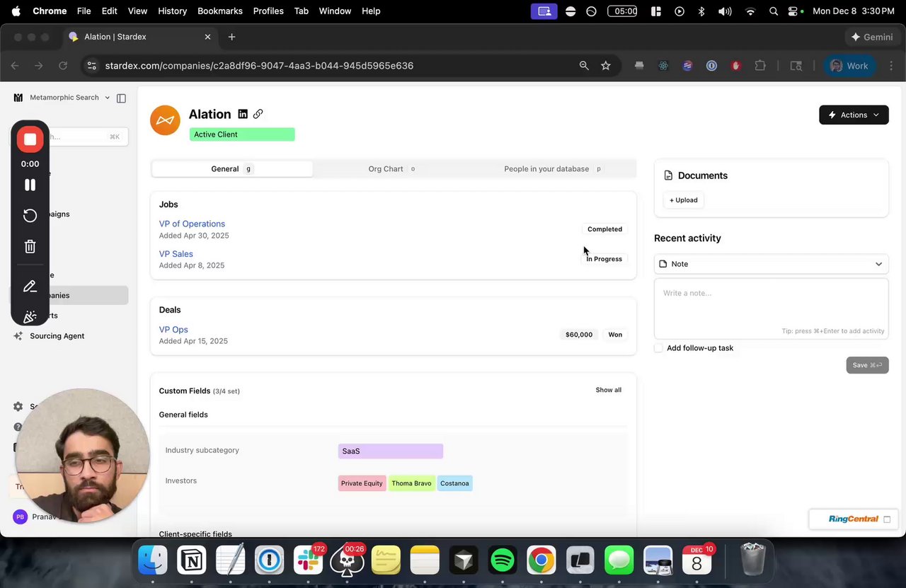
Task: Expand the Metamorphic Search workspace switcher
Action: (x=60, y=98)
